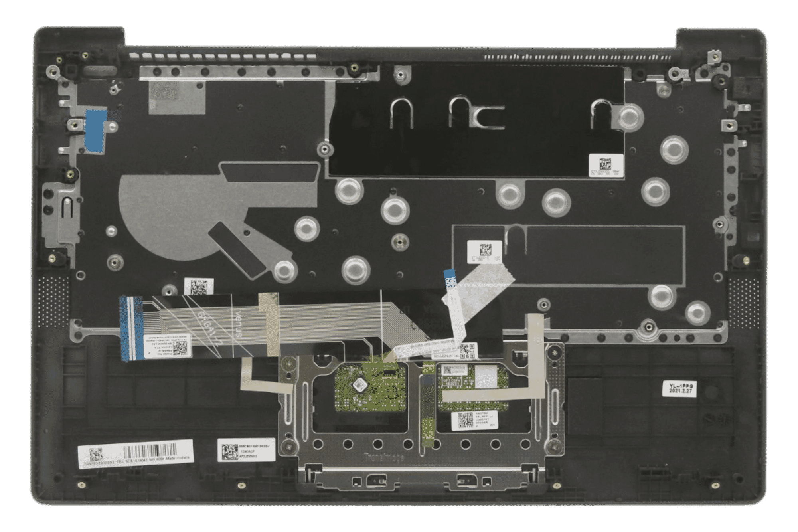Viewport: 798px width, 532px height.
Task: Click the left speaker grille dot pattern
Action: coord(53,301)
